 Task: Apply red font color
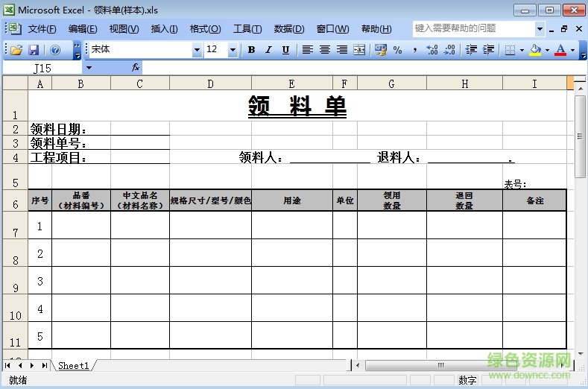[560, 49]
